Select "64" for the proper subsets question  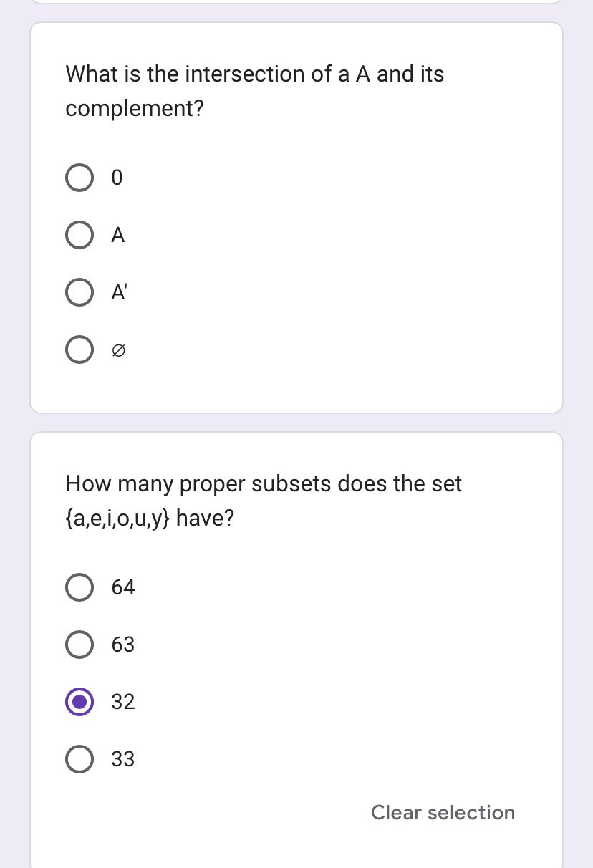click(79, 587)
